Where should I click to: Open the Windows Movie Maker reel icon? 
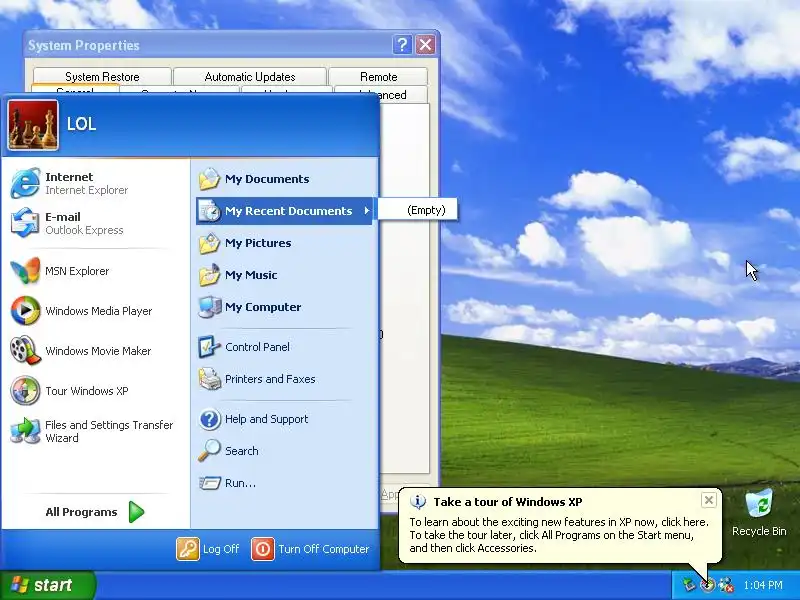coord(24,351)
